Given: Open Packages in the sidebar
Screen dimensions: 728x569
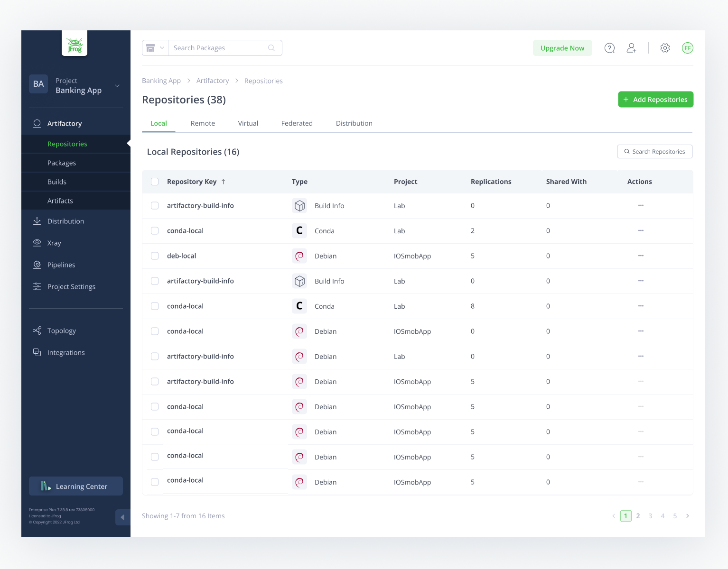Looking at the screenshot, I should tap(76, 163).
